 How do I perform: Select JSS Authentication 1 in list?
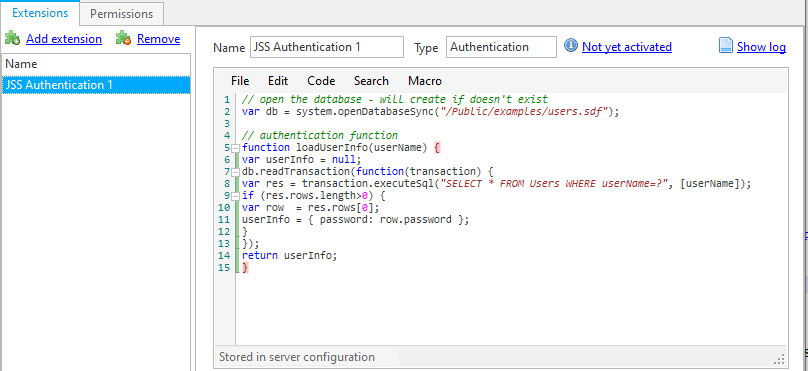pos(96,85)
